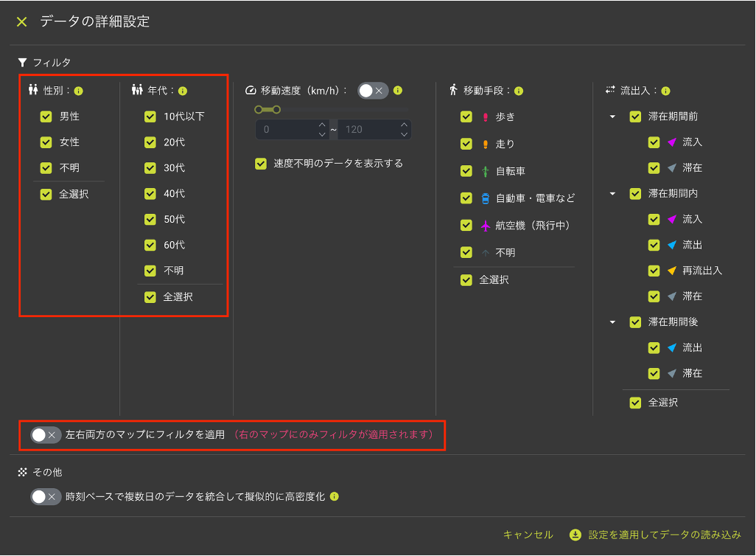The width and height of the screenshot is (756, 556).
Task: Click the left handle of speed range slider
Action: click(259, 110)
